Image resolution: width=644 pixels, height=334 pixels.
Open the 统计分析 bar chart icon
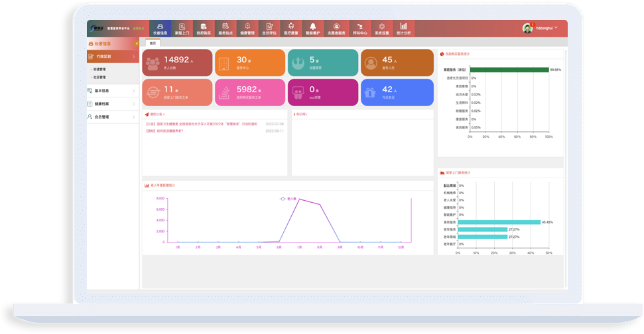tap(403, 27)
